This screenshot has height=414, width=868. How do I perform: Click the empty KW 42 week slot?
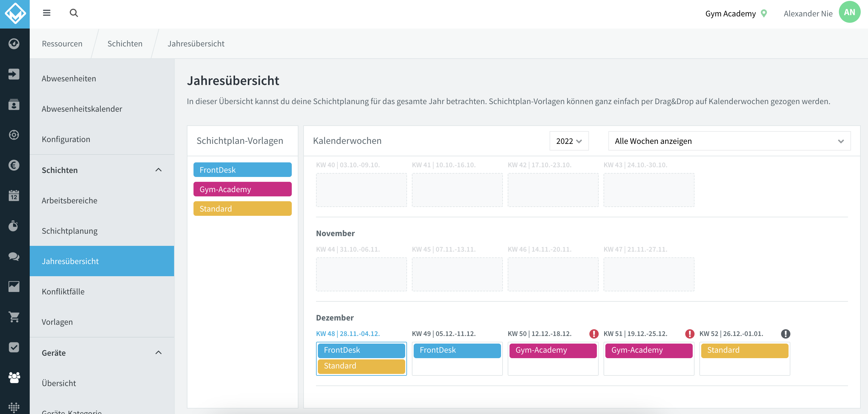point(553,190)
